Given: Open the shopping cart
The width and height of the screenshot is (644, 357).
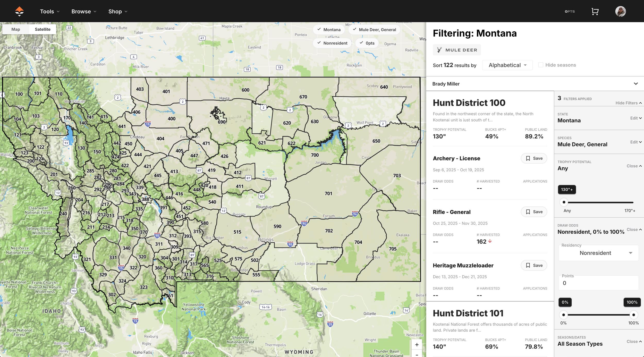Looking at the screenshot, I should pos(595,11).
